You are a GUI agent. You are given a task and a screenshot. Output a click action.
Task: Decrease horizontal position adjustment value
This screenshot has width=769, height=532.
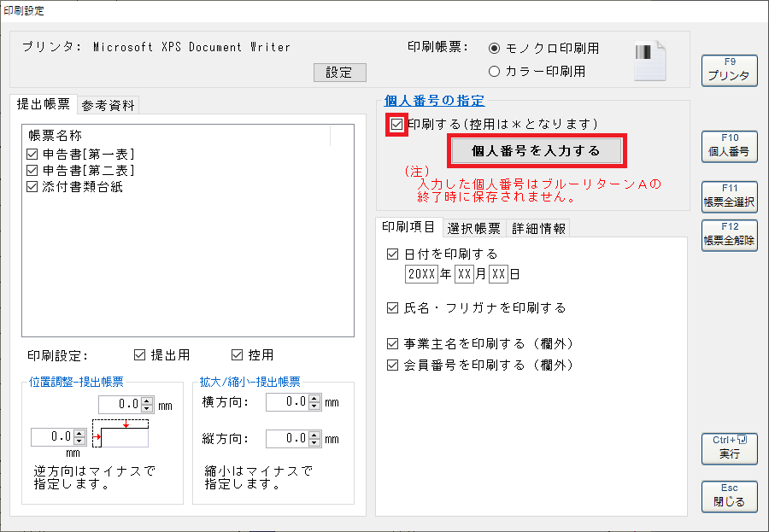coord(80,441)
